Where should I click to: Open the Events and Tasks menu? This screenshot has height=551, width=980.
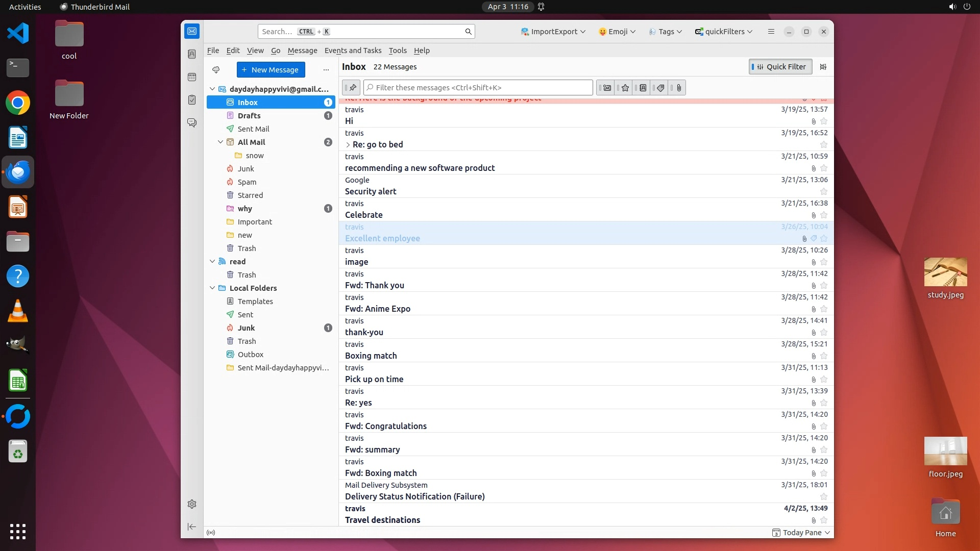353,51
